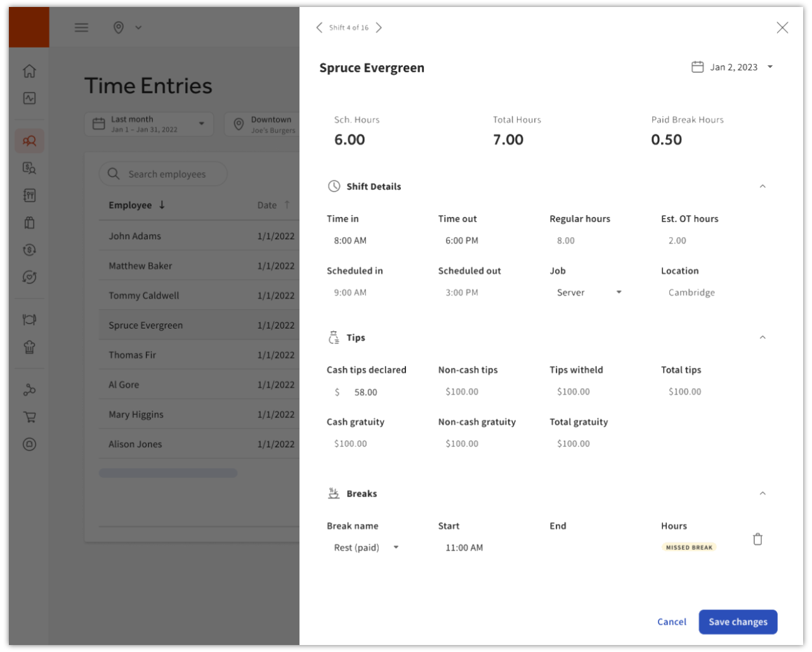The width and height of the screenshot is (812, 652).
Task: Open the hamburger menu icon
Action: point(81,27)
